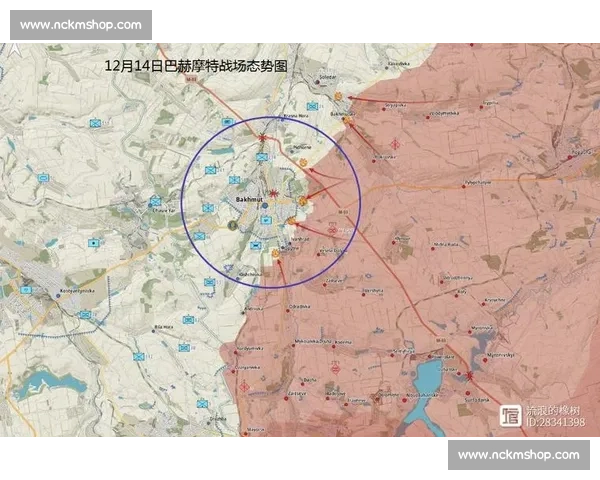The height and width of the screenshot is (480, 600).
Task: Click the Bakhmut city label
Action: 247,200
